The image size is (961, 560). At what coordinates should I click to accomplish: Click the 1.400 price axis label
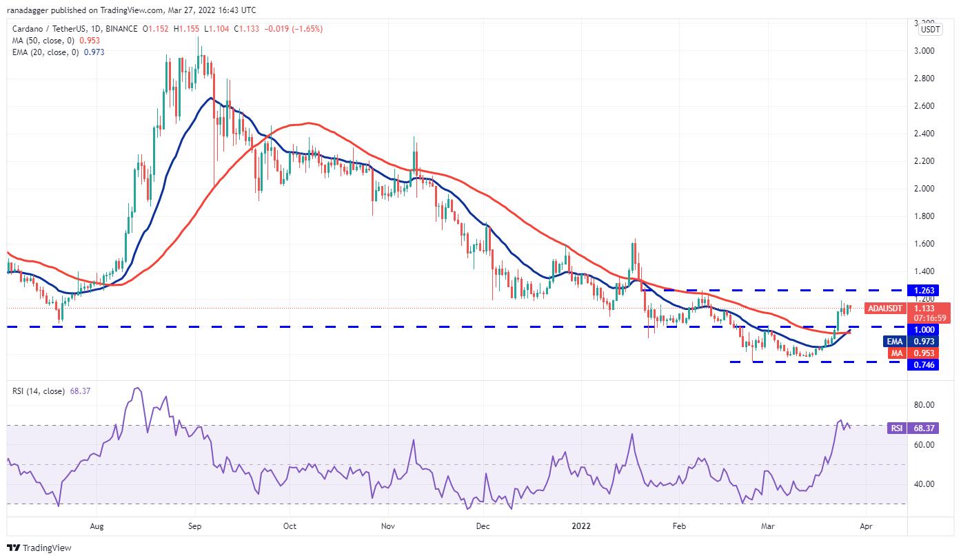coord(924,271)
